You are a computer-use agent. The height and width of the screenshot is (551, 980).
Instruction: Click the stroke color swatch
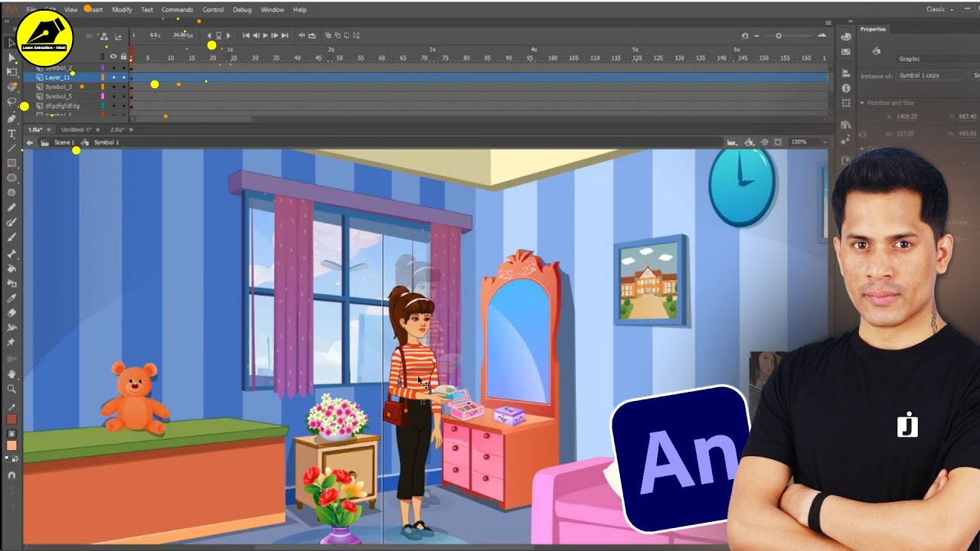11,419
